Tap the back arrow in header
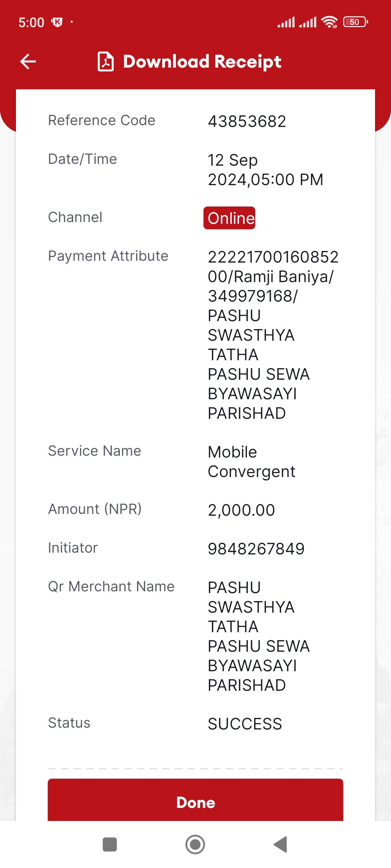The height and width of the screenshot is (868, 391). [x=28, y=61]
